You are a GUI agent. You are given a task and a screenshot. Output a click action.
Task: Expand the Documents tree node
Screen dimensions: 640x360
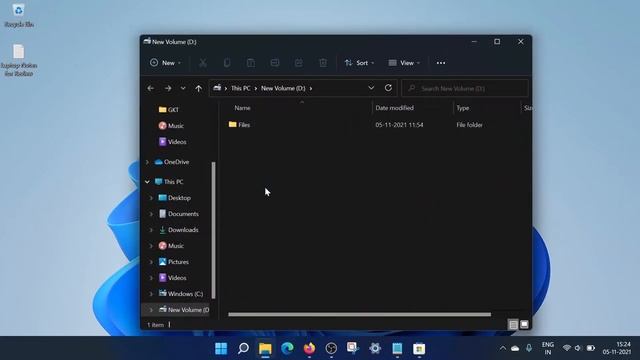(151, 214)
